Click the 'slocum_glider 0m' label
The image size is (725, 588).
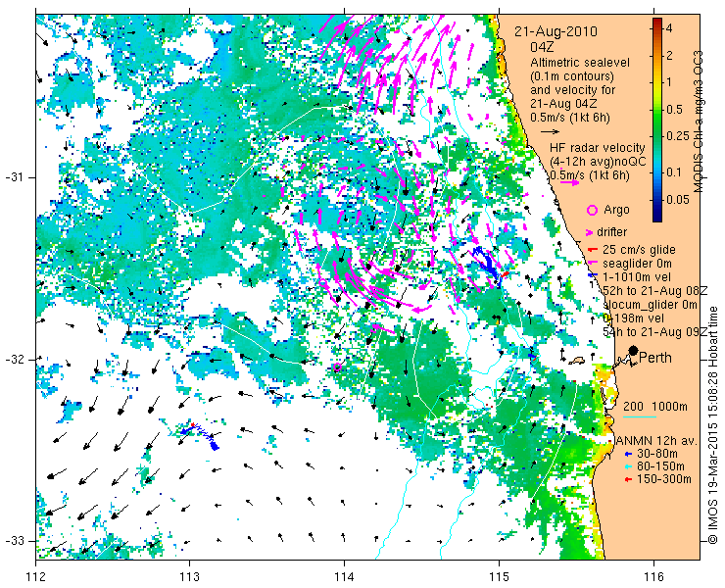click(650, 305)
